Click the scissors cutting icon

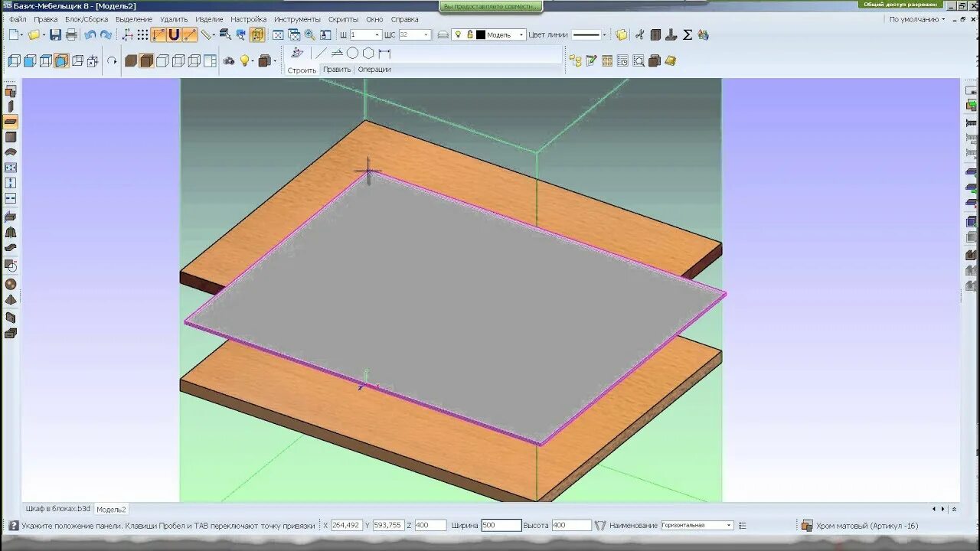tap(640, 34)
